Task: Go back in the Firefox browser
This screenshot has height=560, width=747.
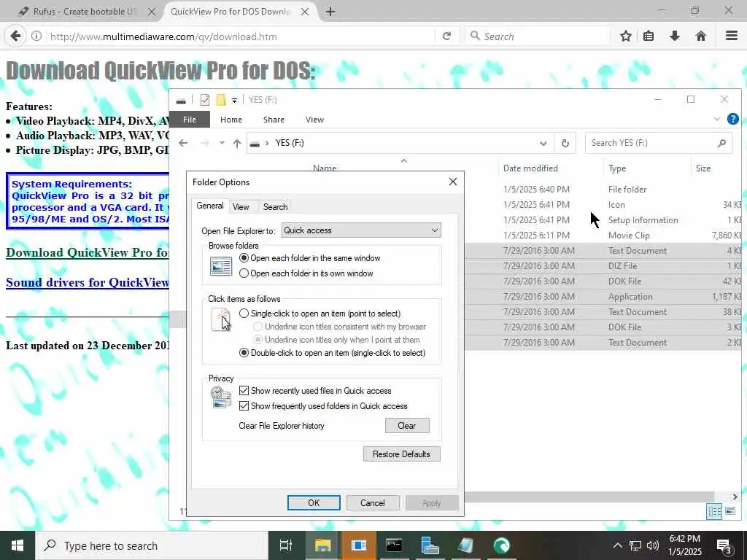Action: [15, 36]
